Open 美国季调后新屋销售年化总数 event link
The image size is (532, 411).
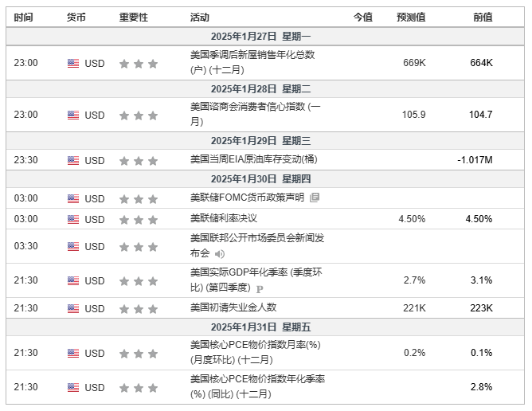click(252, 55)
